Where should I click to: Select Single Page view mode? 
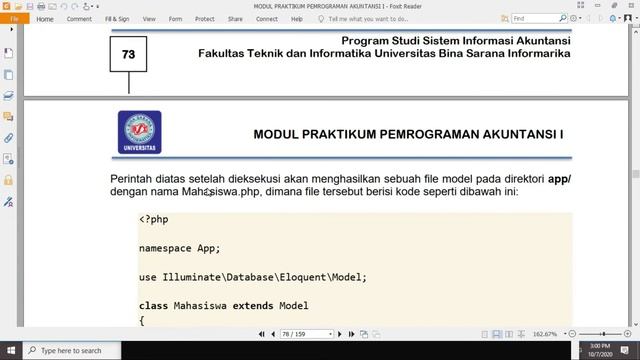coord(484,334)
